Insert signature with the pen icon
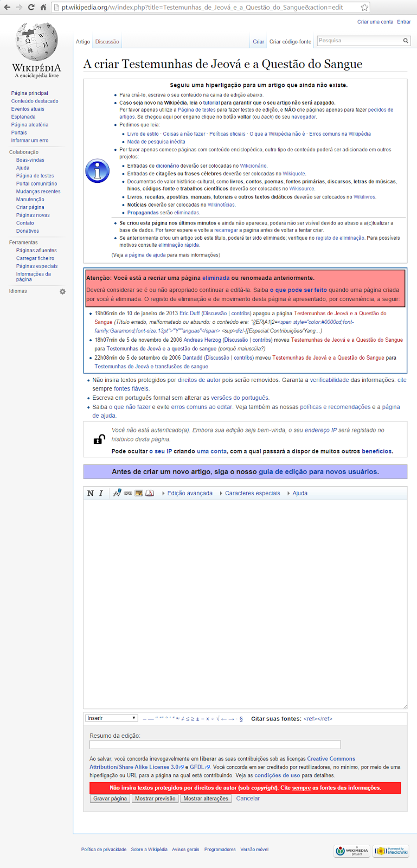 point(117,493)
